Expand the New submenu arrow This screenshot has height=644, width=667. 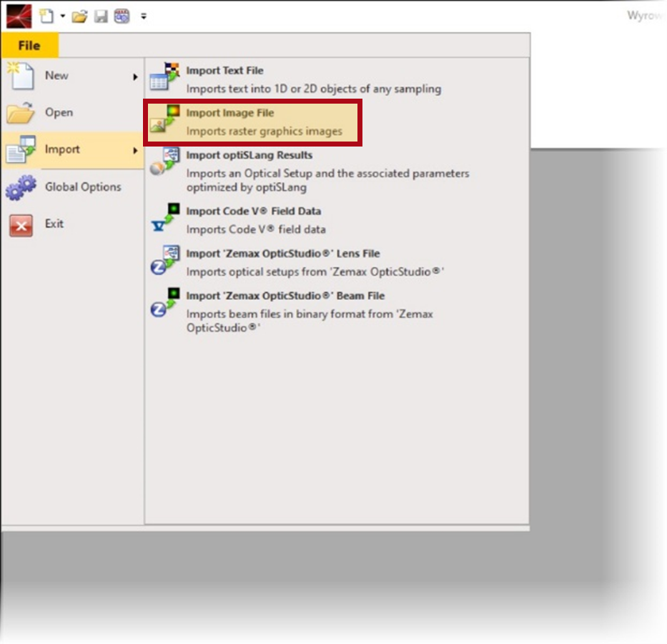135,77
